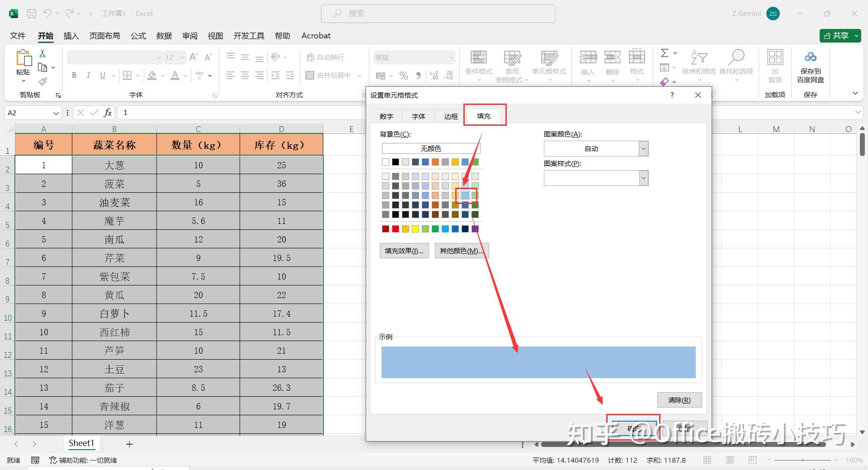
Task: Switch to the Number tab in dialog
Action: coord(386,116)
